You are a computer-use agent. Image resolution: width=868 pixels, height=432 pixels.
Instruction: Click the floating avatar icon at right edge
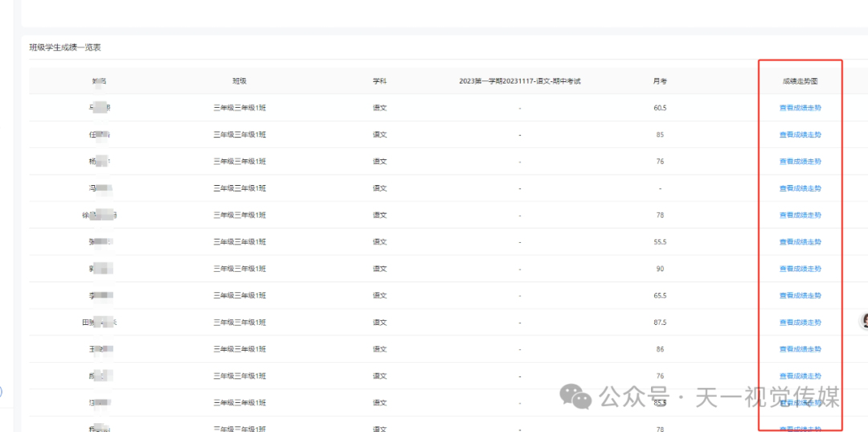tap(864, 321)
